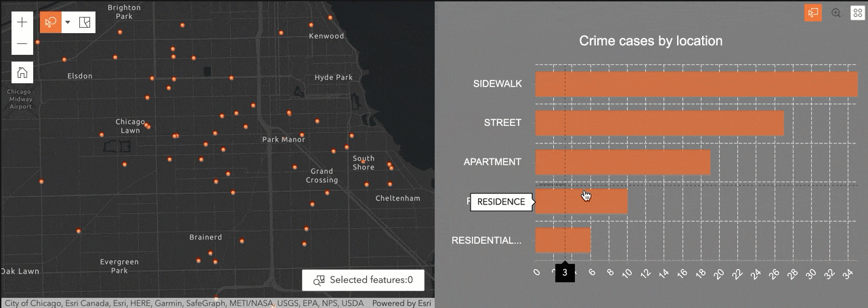Viewport: 868px width, 308px height.
Task: Zoom out on the map
Action: click(x=22, y=44)
